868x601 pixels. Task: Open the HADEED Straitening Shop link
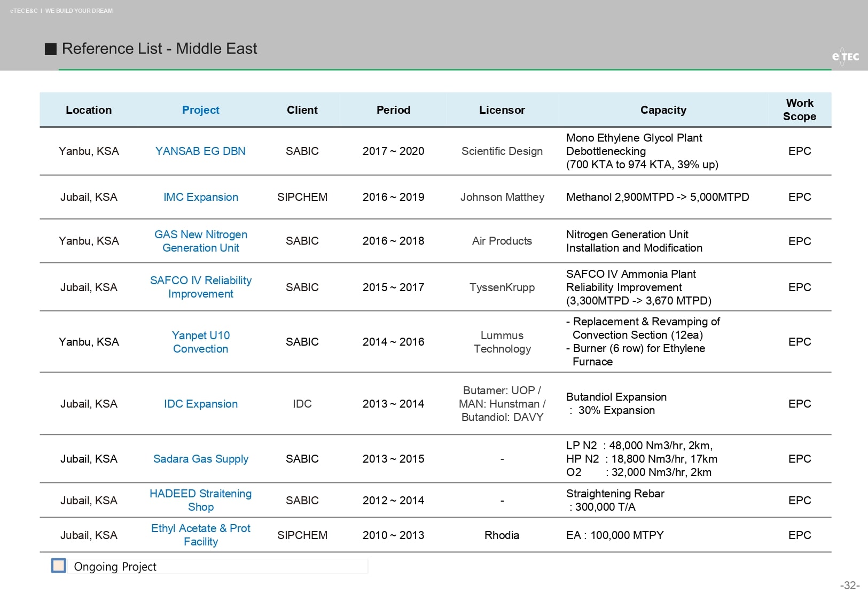[201, 500]
